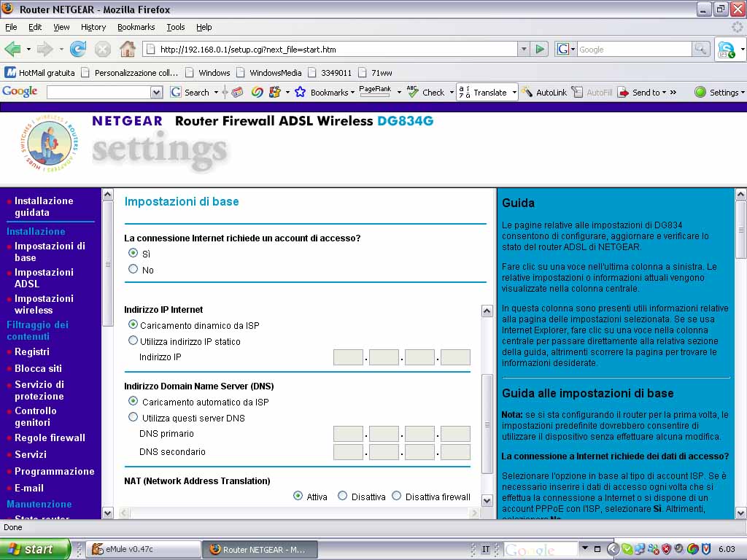Click the first DNS primario octet field

click(x=348, y=434)
